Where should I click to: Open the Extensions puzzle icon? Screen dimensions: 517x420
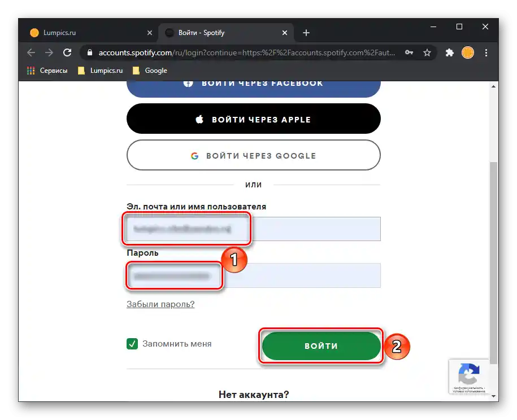click(x=449, y=53)
